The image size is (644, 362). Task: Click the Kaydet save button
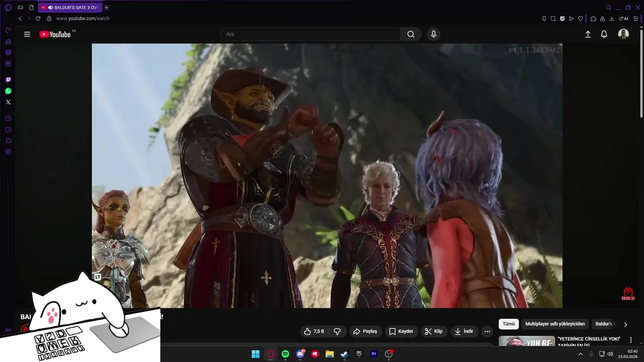(x=401, y=331)
